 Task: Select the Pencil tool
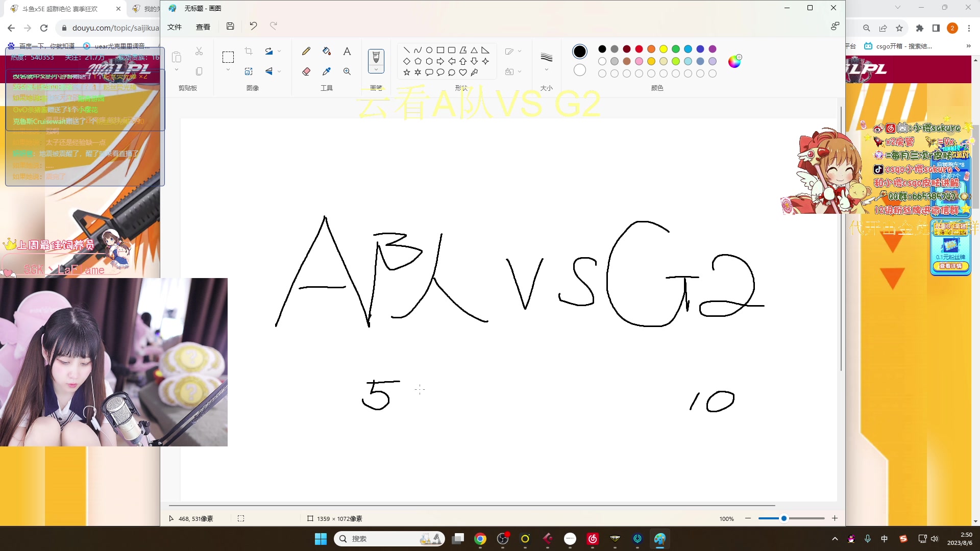(306, 51)
